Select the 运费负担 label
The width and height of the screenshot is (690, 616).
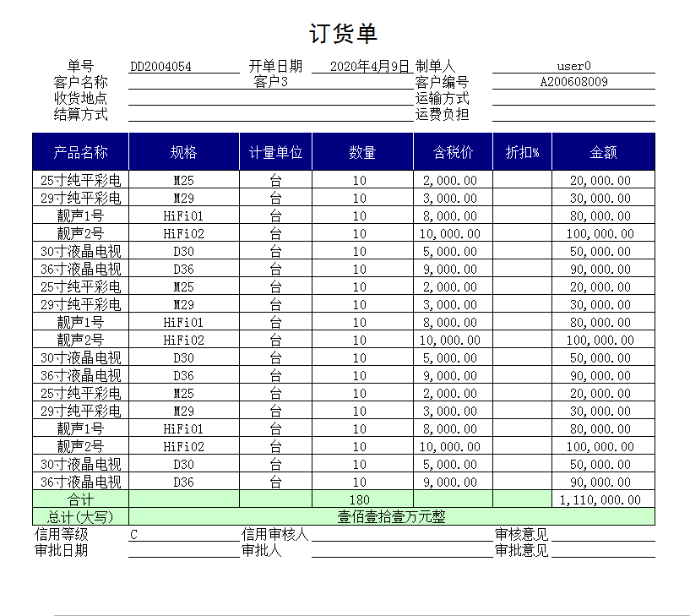tap(442, 114)
